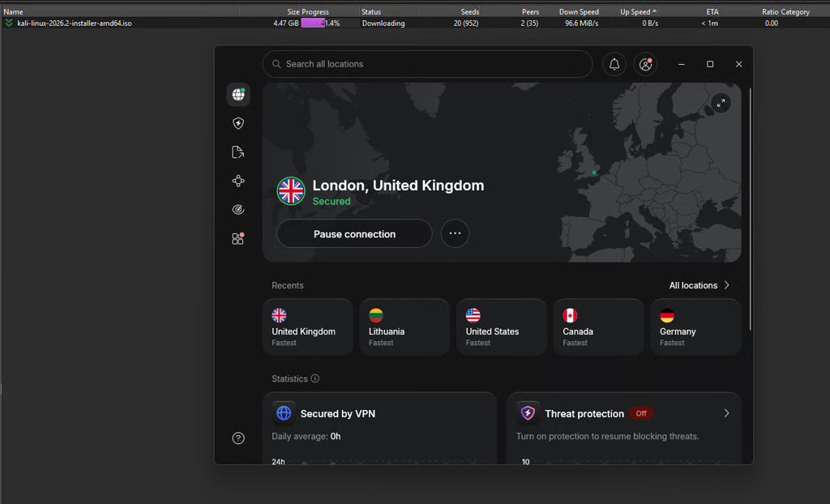Open help question mark icon
The image size is (830, 504).
click(x=238, y=438)
